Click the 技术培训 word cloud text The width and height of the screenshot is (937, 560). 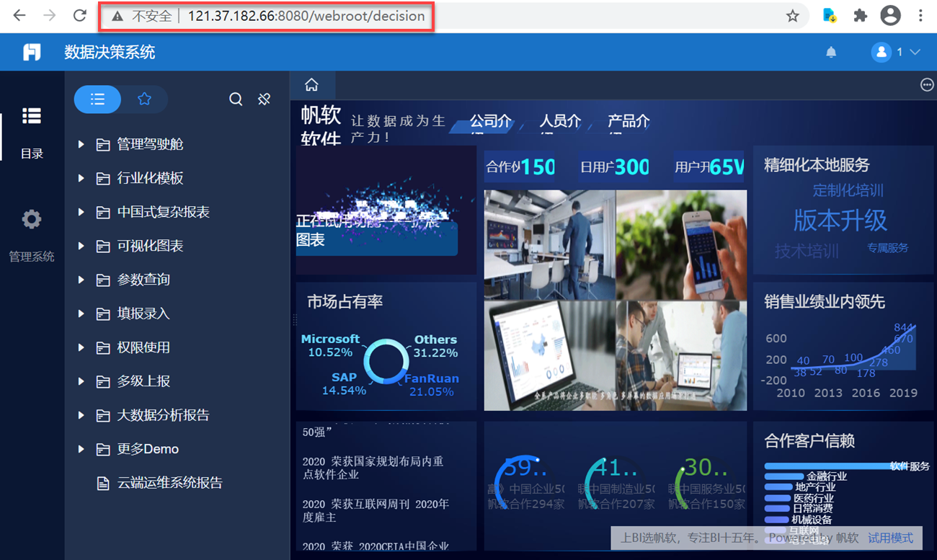[807, 252]
